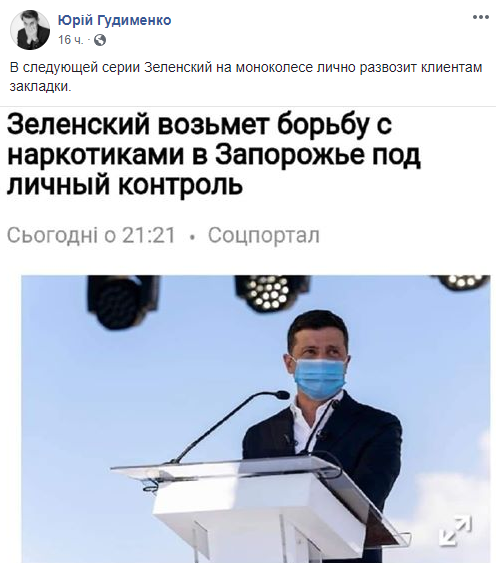Click the globe public-visibility icon
The height and width of the screenshot is (563, 496).
click(x=100, y=40)
